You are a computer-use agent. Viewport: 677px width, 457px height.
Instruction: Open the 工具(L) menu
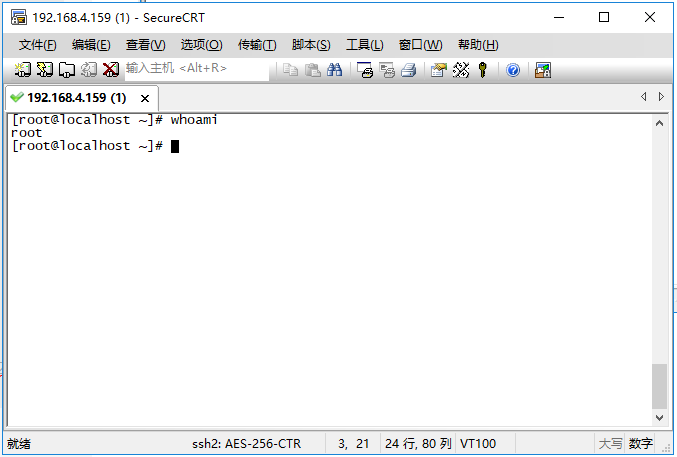(364, 45)
